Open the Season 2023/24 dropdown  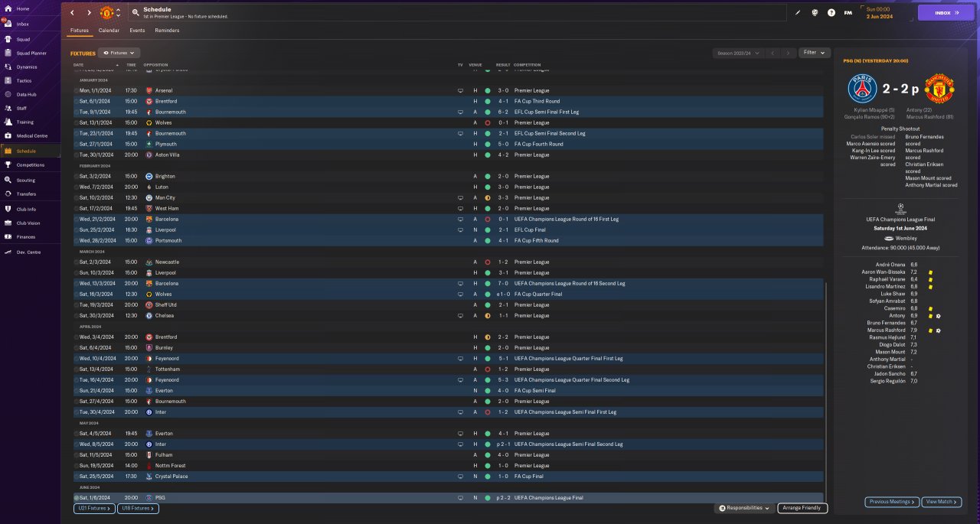click(x=739, y=53)
